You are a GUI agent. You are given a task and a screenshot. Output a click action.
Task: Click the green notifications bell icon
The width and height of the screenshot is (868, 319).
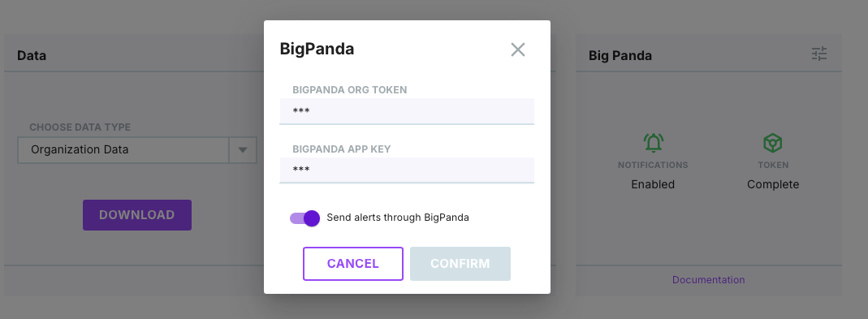[x=653, y=143]
